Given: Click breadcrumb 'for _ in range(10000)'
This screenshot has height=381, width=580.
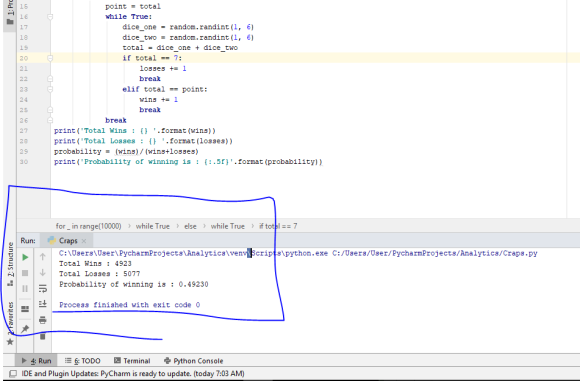Looking at the screenshot, I should point(88,226).
